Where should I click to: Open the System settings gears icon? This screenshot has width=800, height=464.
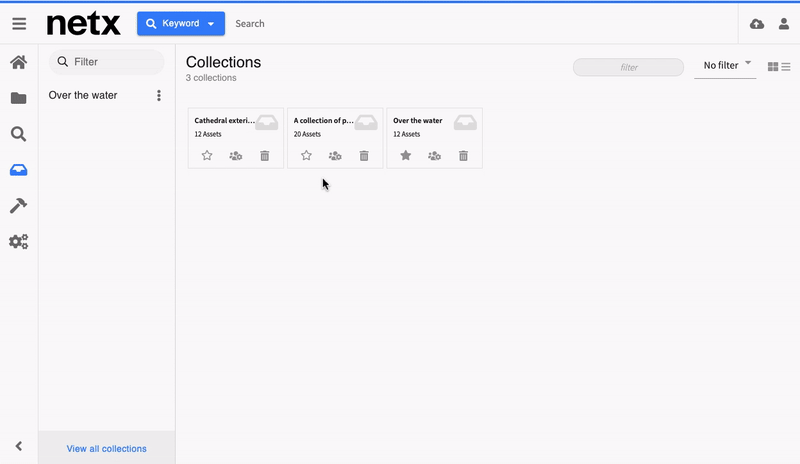coord(18,242)
